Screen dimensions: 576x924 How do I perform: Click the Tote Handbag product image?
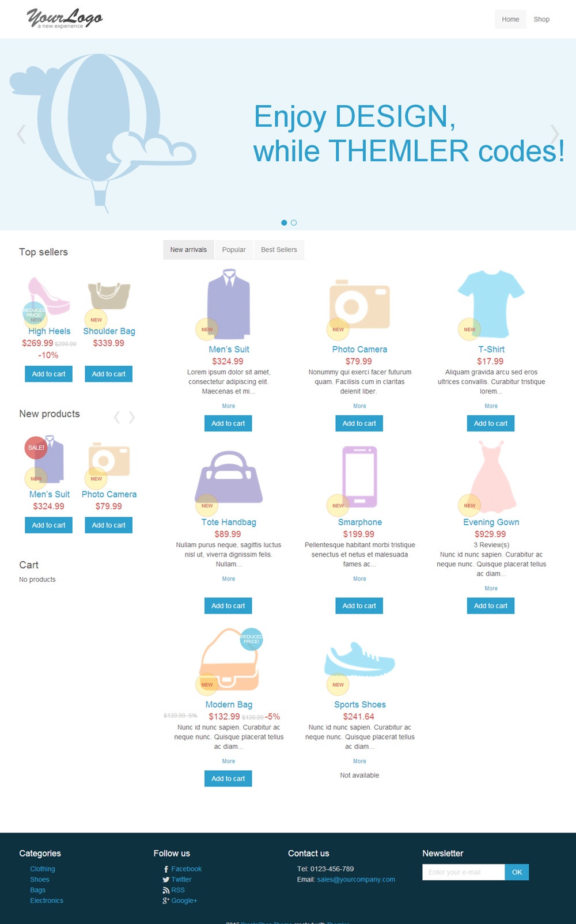(229, 477)
